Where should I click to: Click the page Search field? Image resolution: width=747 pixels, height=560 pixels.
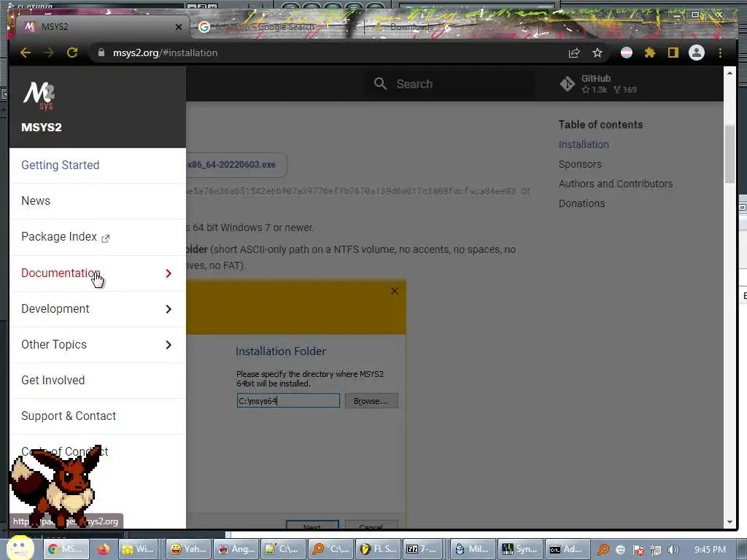coord(450,84)
